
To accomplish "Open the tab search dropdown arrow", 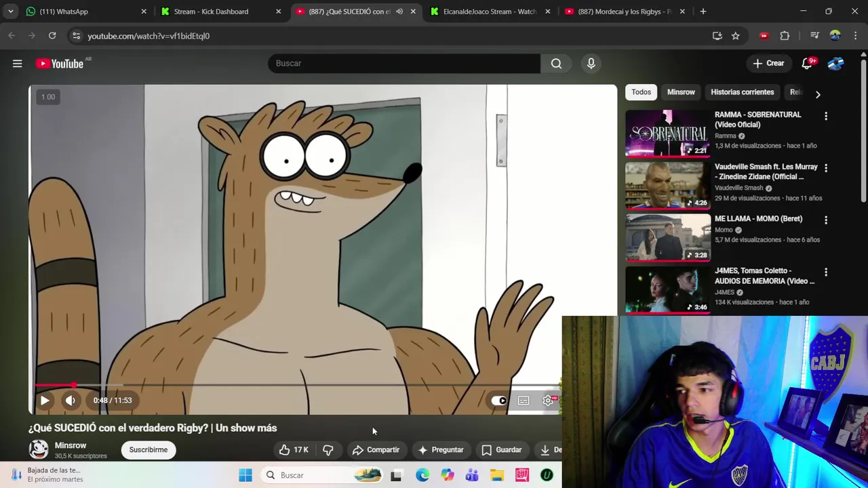I will click(10, 12).
